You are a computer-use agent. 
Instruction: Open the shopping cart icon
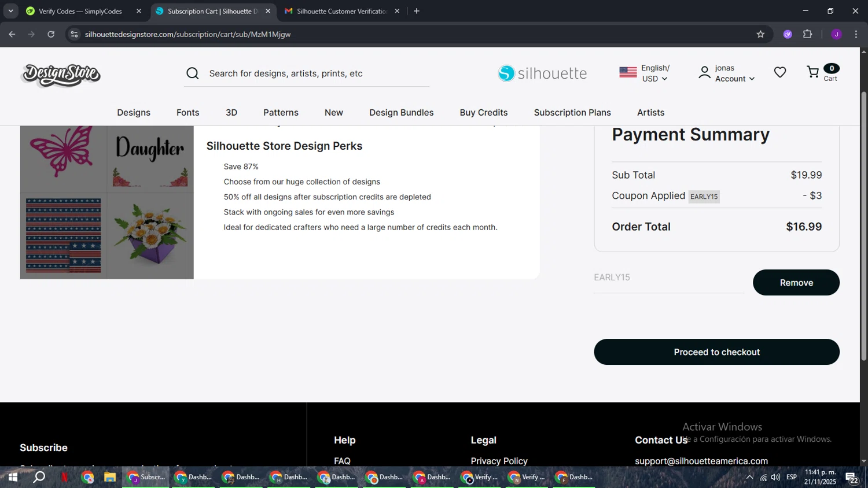point(813,72)
